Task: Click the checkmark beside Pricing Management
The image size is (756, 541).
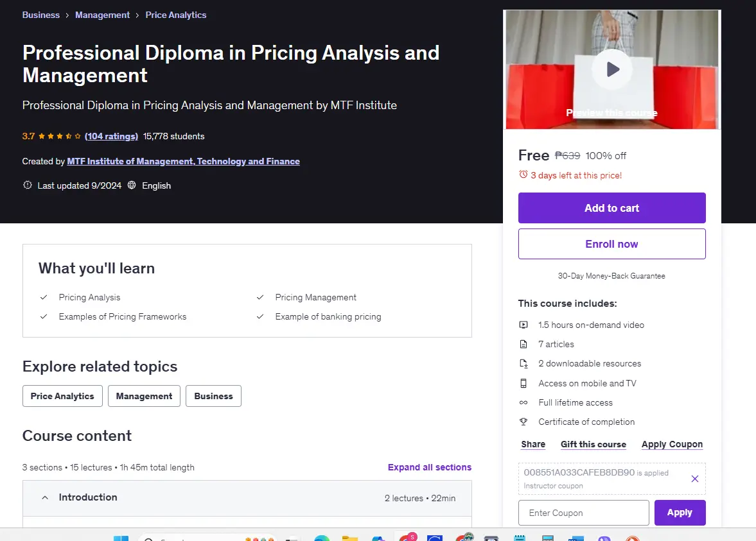Action: click(x=260, y=297)
